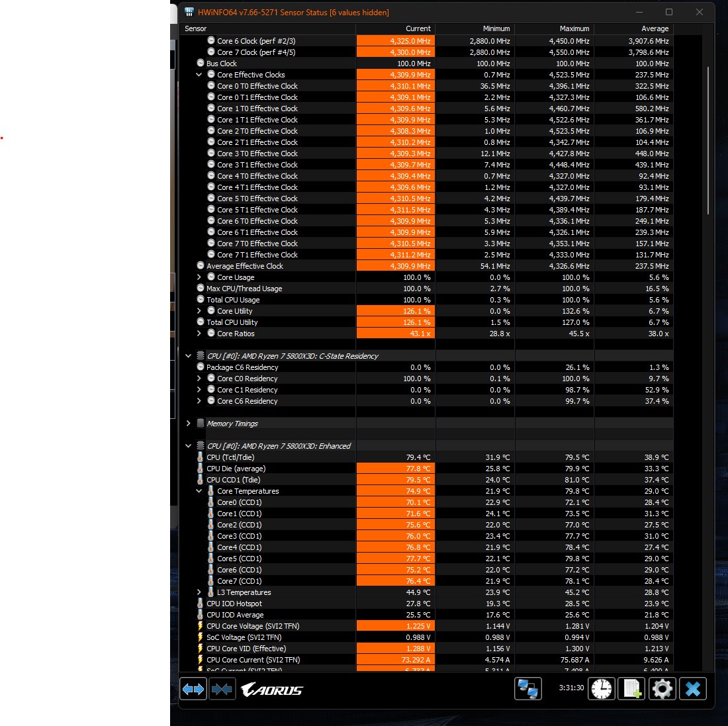728x726 pixels.
Task: Click the expand/collapse columns arrows button
Action: (x=193, y=689)
